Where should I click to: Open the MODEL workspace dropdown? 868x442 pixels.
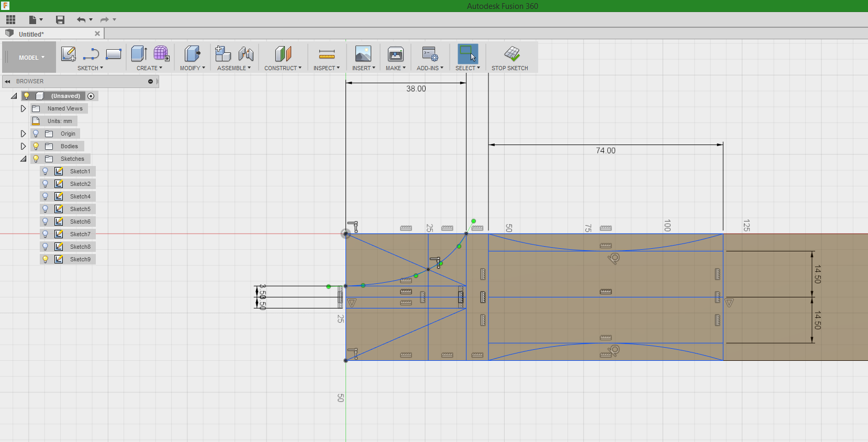[x=31, y=58]
